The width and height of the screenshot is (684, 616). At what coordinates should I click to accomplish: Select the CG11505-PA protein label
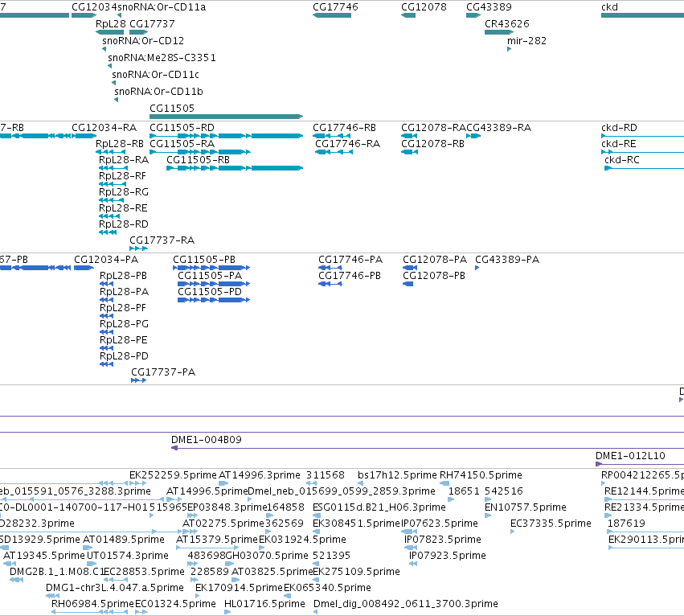coord(210,276)
